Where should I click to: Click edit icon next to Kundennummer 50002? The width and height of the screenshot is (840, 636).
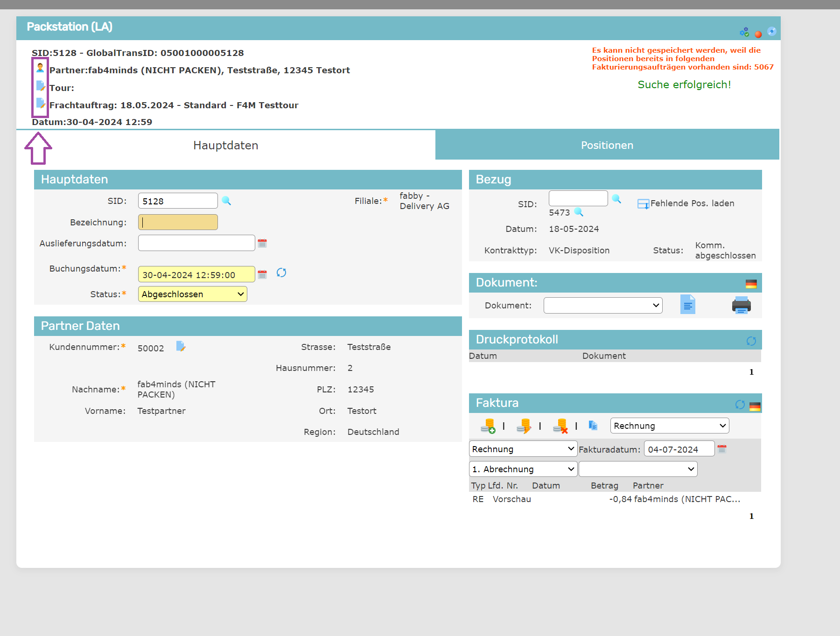[x=181, y=346]
